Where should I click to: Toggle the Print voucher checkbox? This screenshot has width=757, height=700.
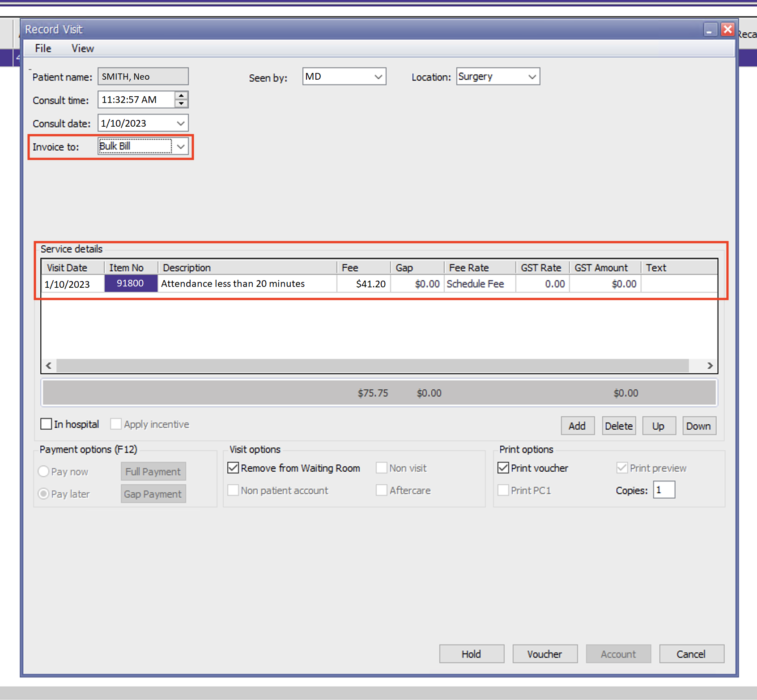(503, 468)
